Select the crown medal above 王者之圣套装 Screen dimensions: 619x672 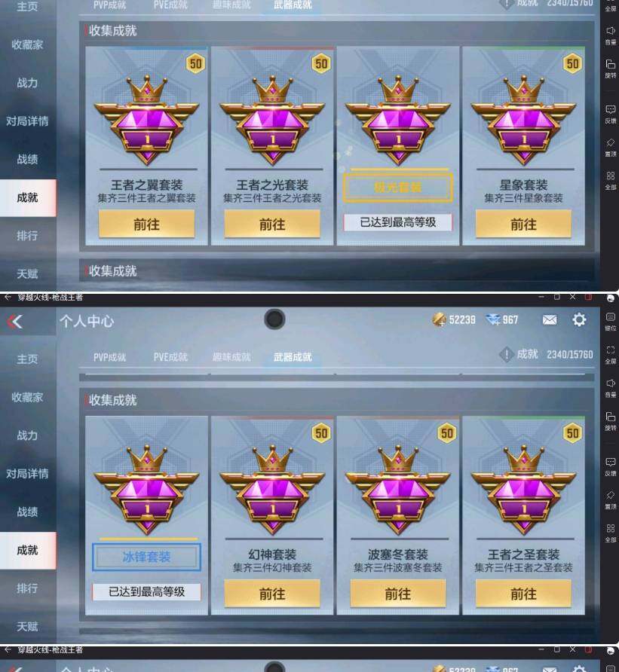(523, 490)
